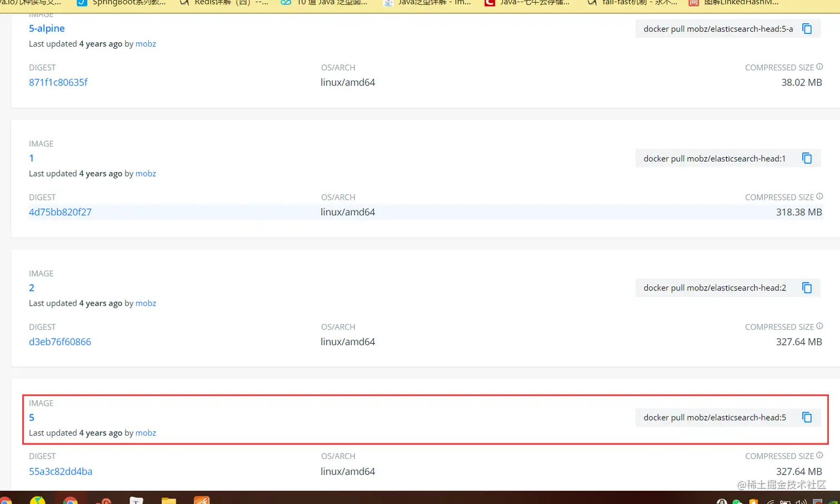The height and width of the screenshot is (504, 840).
Task: Open digest d3eb76f60866
Action: pos(60,342)
